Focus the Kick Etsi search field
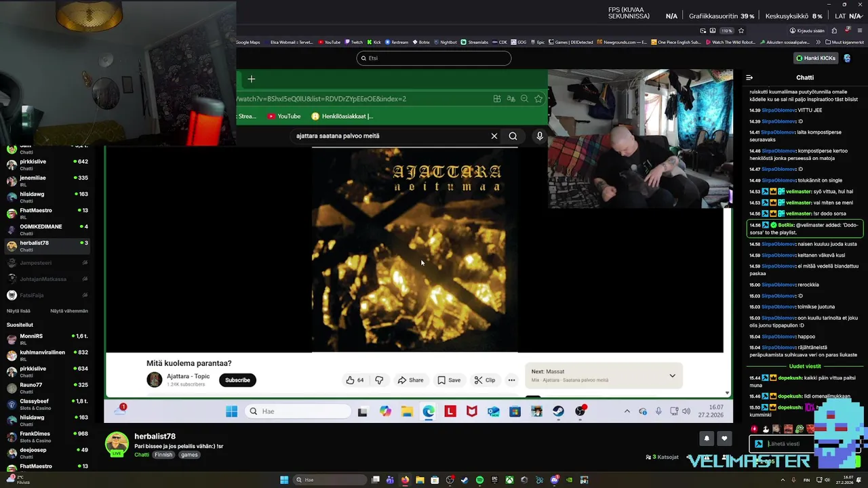868x488 pixels. [434, 58]
